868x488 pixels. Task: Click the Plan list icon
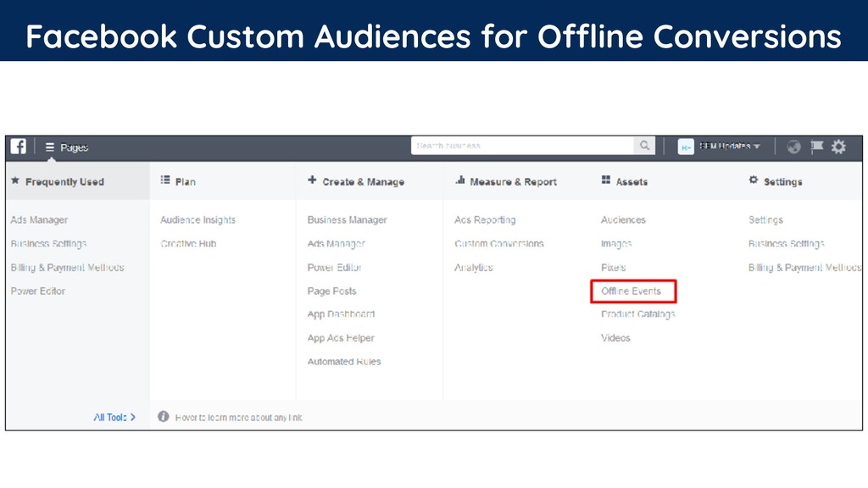(x=165, y=180)
